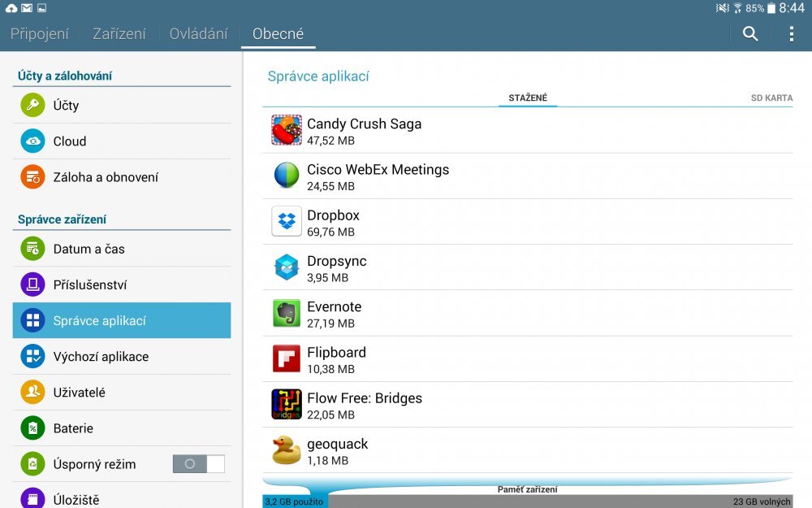This screenshot has height=508, width=812.
Task: Select the Dropsync app icon
Action: point(286,267)
